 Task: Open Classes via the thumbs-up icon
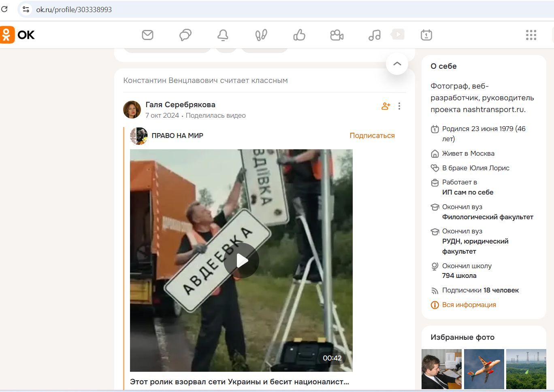tap(299, 35)
